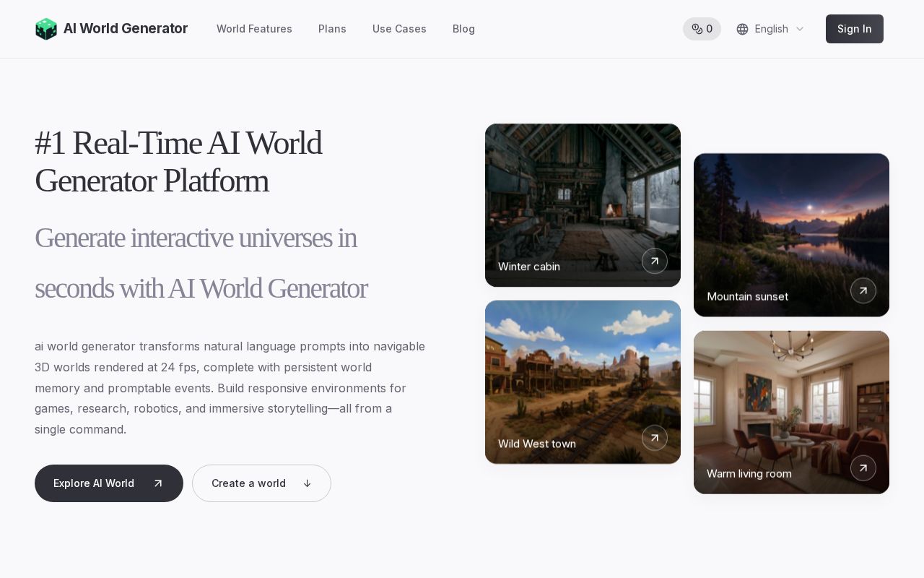Check the credits balance showing 0
This screenshot has height=578, width=924.
[702, 29]
